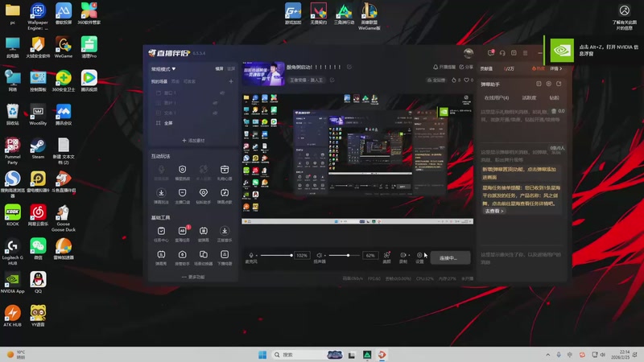Edit the stream title pencil icon

349,67
